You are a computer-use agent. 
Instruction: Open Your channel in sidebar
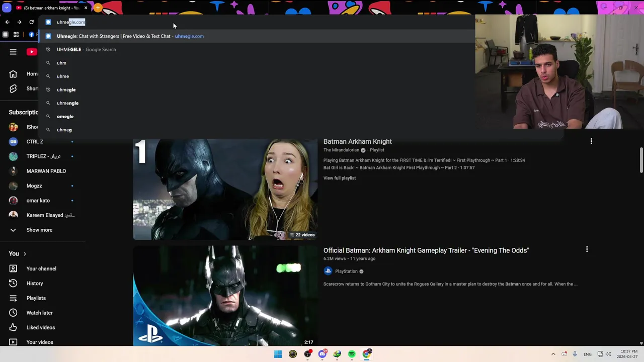pos(40,268)
